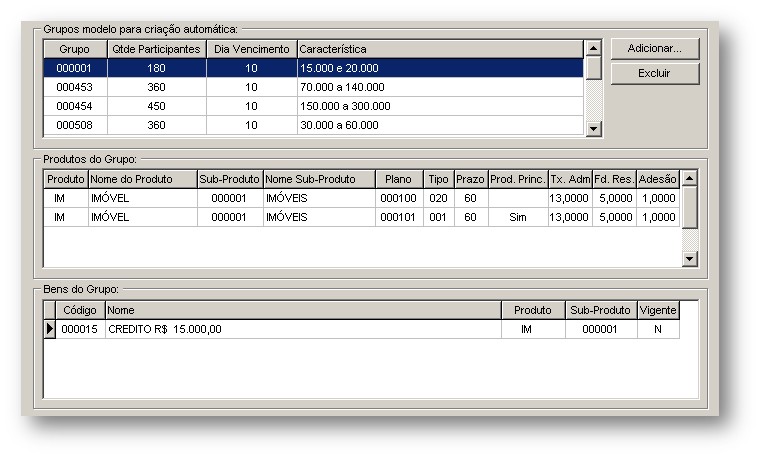Click the characteristic '70.000 a 140.000'

342,87
